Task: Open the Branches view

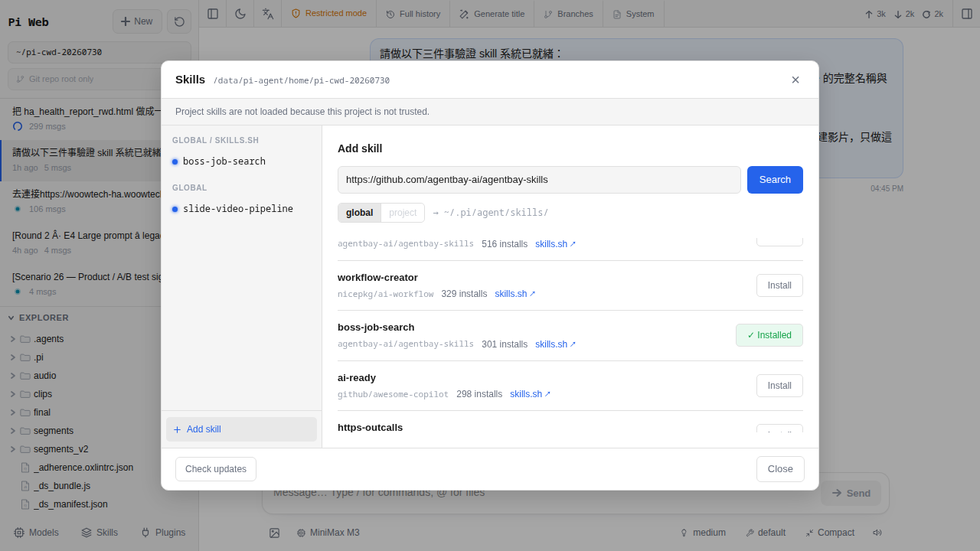Action: click(568, 14)
